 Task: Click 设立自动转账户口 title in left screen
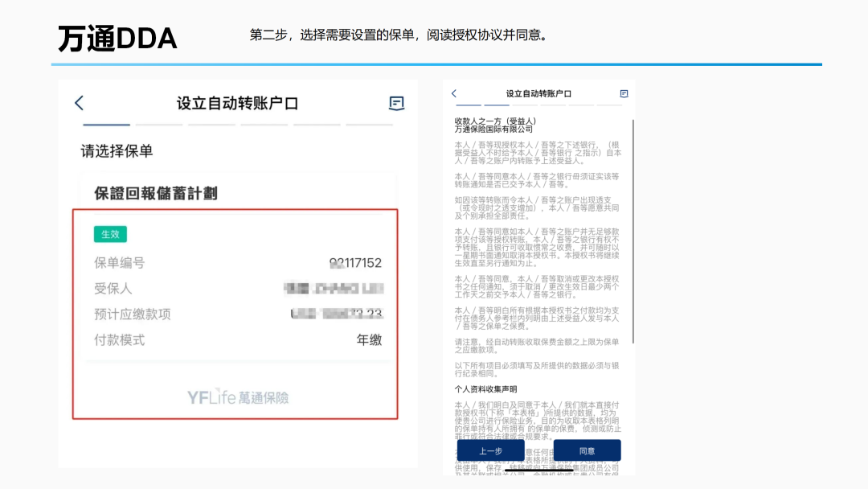coord(237,104)
